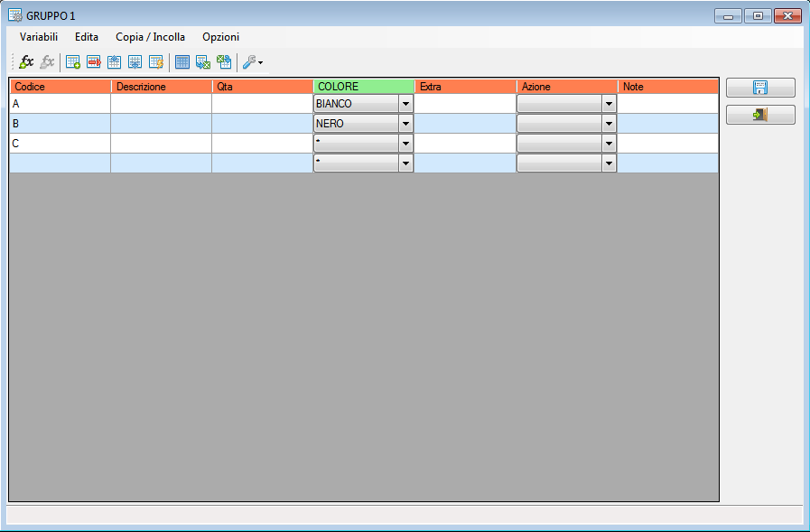Image resolution: width=810 pixels, height=532 pixels.
Task: Click the Extra column header
Action: coord(466,86)
